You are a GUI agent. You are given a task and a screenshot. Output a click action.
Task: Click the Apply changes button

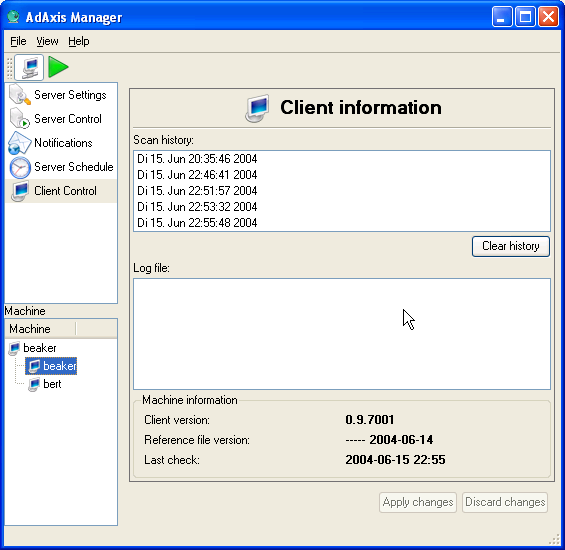(x=418, y=502)
